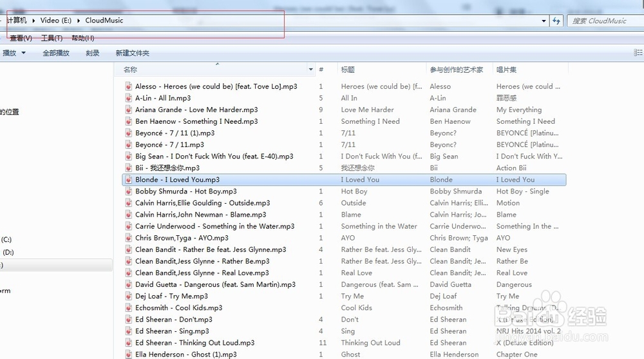
Task: Click the file icon of Bobby Shmurda - Hot Boy
Action: click(x=129, y=191)
